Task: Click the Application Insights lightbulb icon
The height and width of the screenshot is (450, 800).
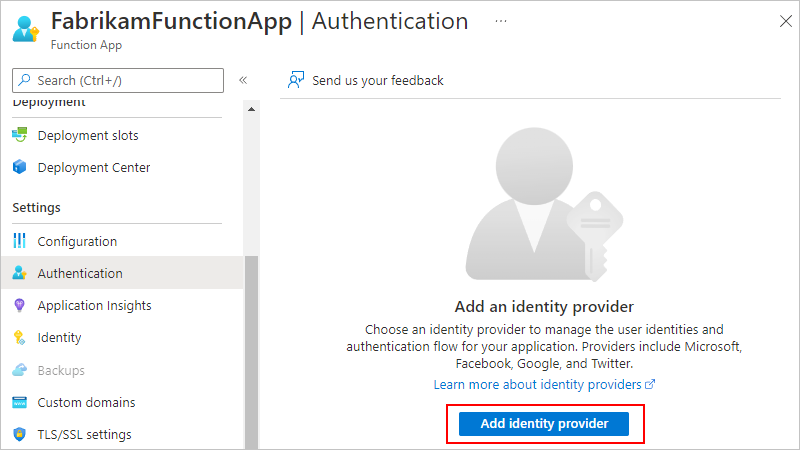Action: pos(19,305)
